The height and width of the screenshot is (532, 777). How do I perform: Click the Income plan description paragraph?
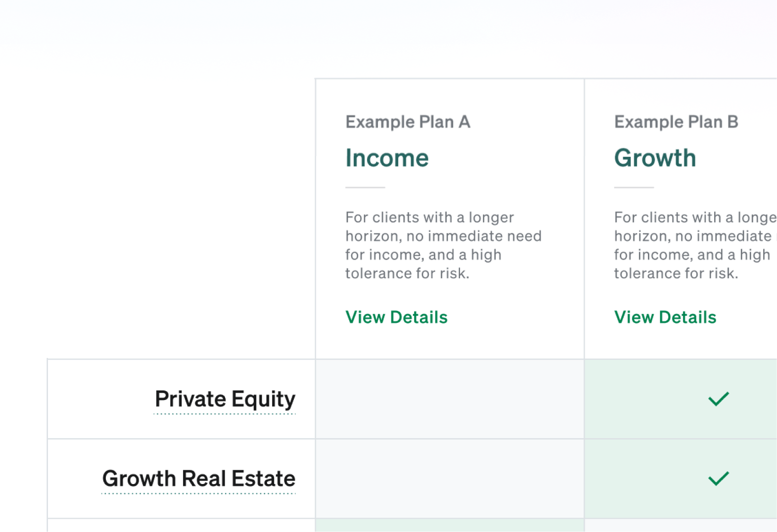point(443,245)
